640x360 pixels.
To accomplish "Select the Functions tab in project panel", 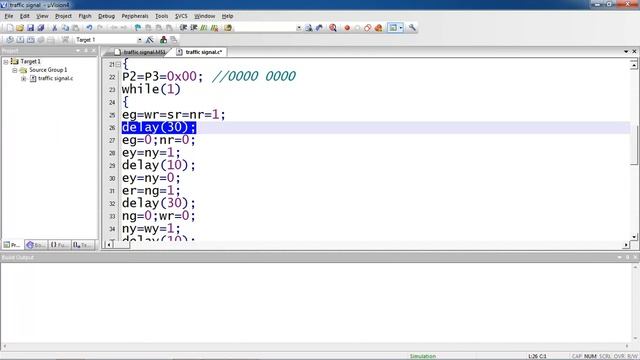I will pos(60,245).
